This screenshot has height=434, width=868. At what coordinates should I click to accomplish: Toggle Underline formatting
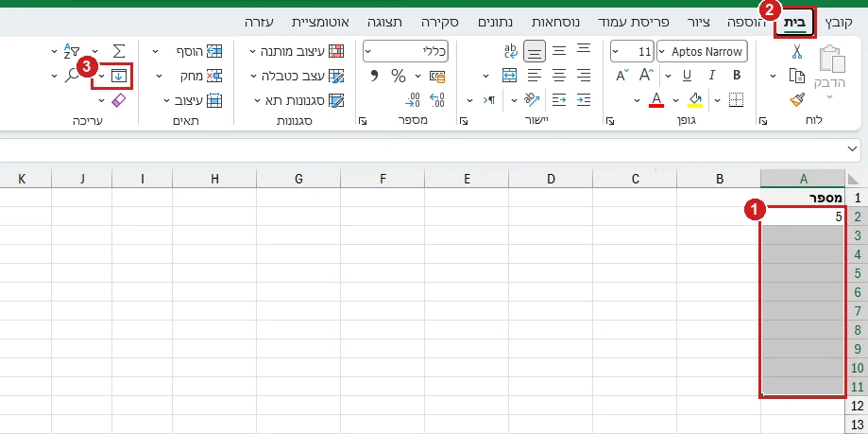[687, 76]
